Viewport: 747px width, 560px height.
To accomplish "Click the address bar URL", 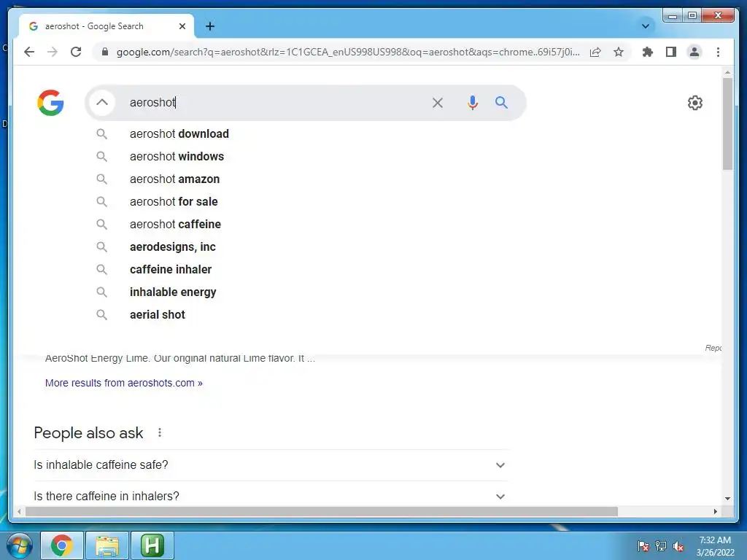I will coord(348,52).
